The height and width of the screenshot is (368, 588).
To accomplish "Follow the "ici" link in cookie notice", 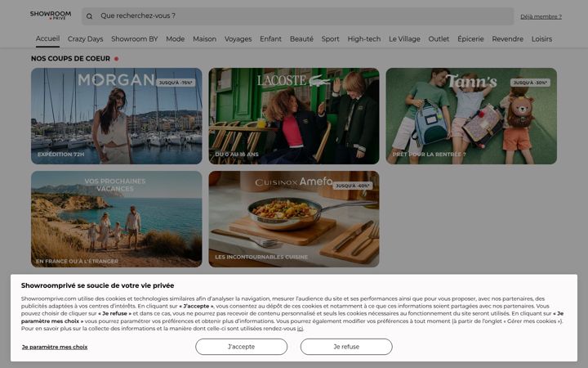I will click(300, 329).
